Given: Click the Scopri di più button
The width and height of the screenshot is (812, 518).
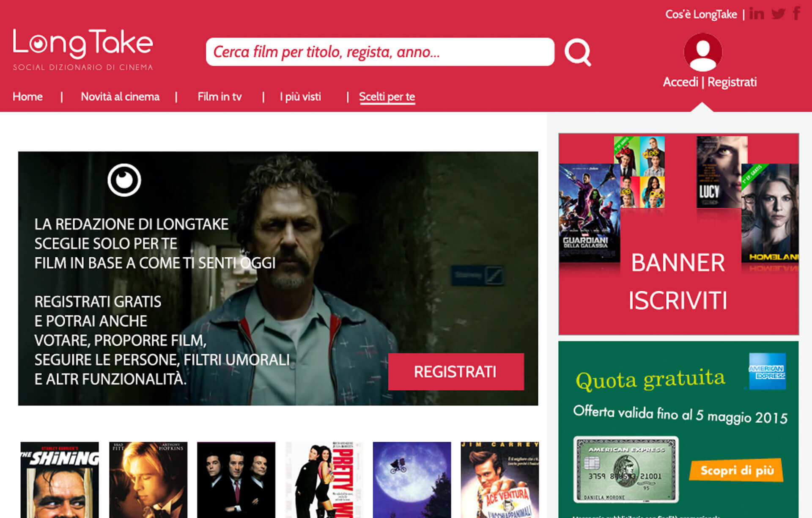Looking at the screenshot, I should pos(736,470).
